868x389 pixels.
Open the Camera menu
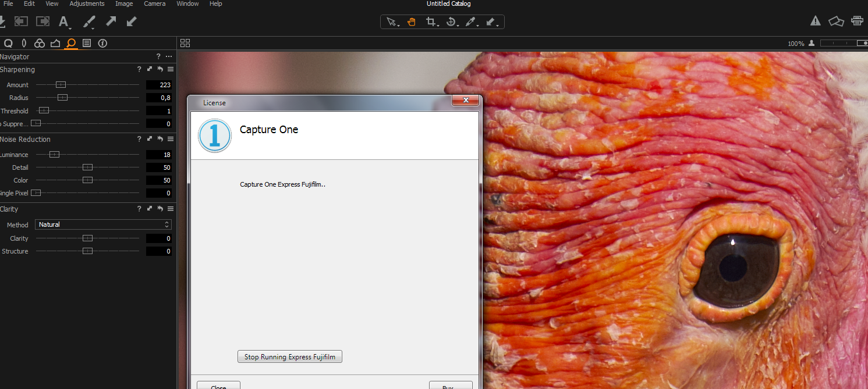[x=155, y=3]
